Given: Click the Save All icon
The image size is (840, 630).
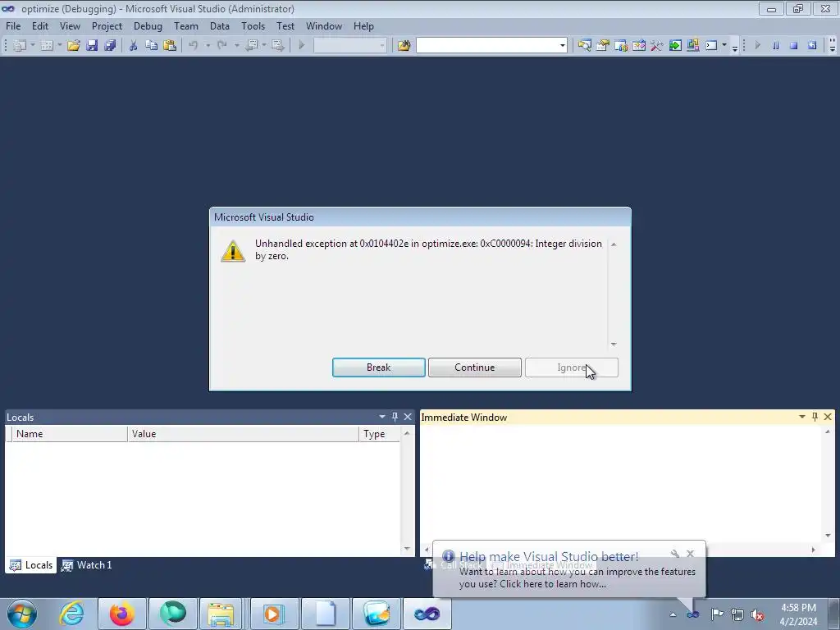Looking at the screenshot, I should point(110,46).
